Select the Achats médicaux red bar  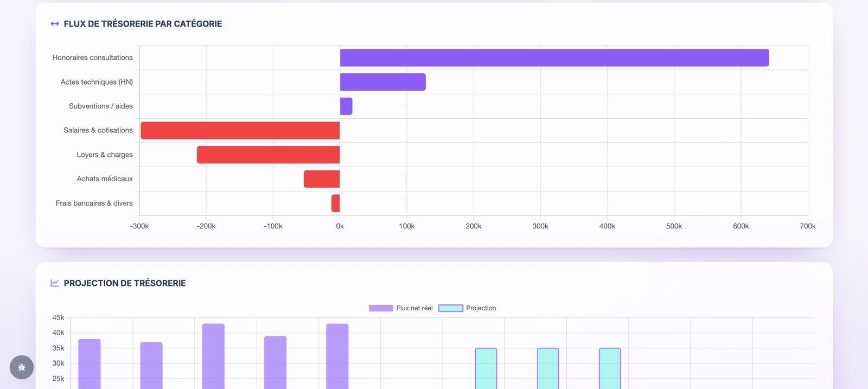coord(322,179)
